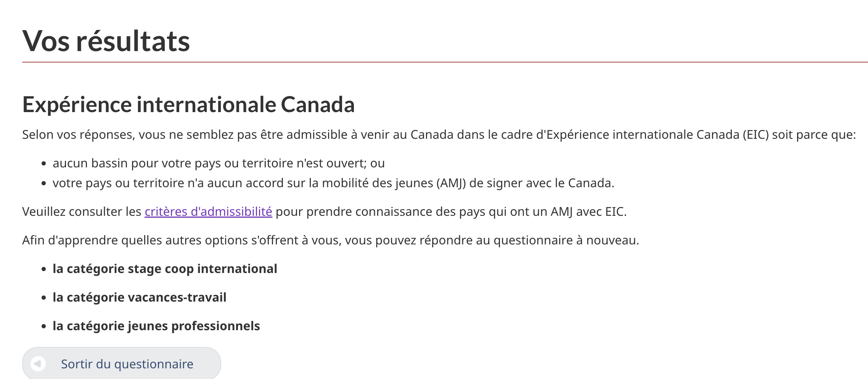The image size is (868, 379).
Task: Open the critères d'admissibilité link
Action: [208, 212]
